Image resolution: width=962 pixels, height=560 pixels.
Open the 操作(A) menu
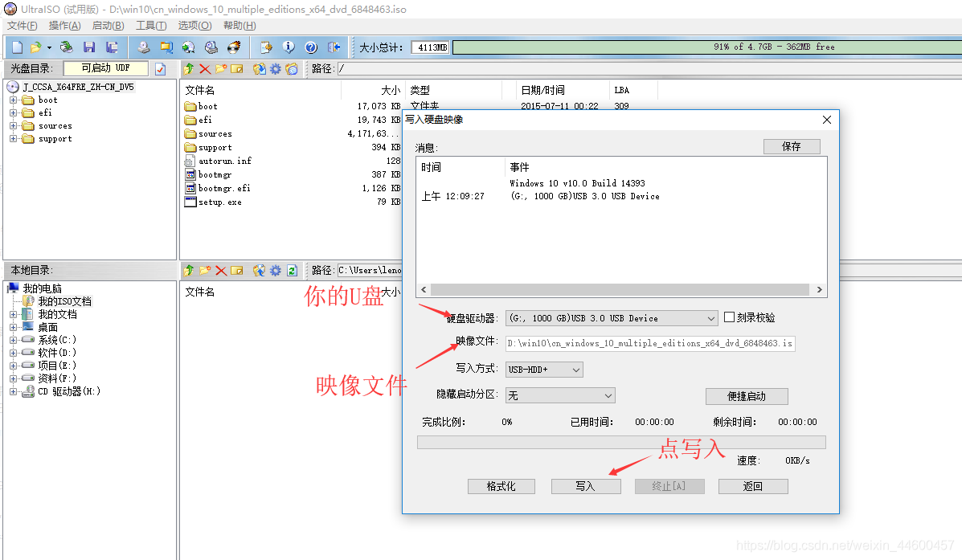[x=64, y=25]
